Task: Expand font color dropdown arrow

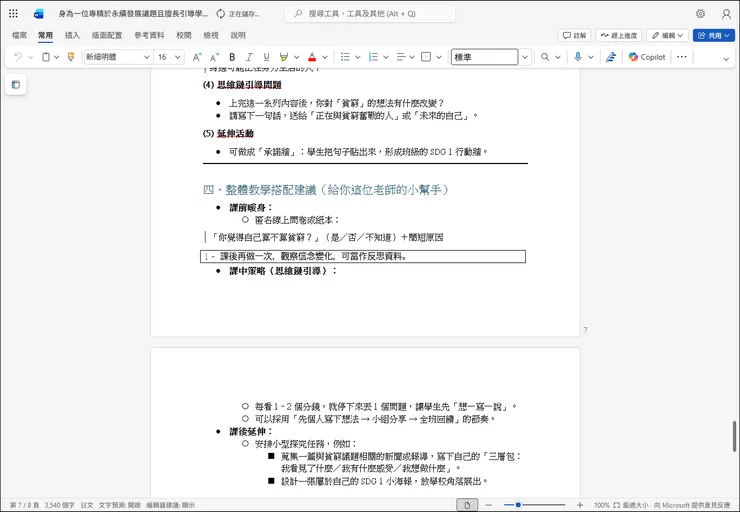Action: (325, 57)
